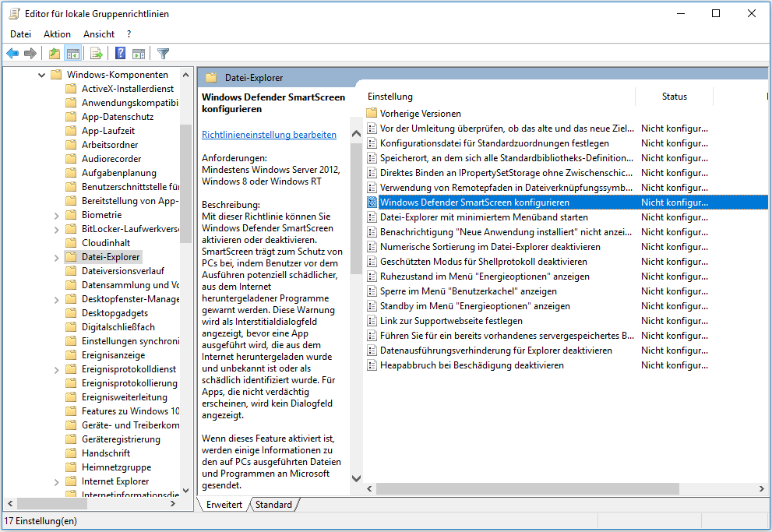Go up one level with folder icon
772x532 pixels.
pyautogui.click(x=55, y=53)
